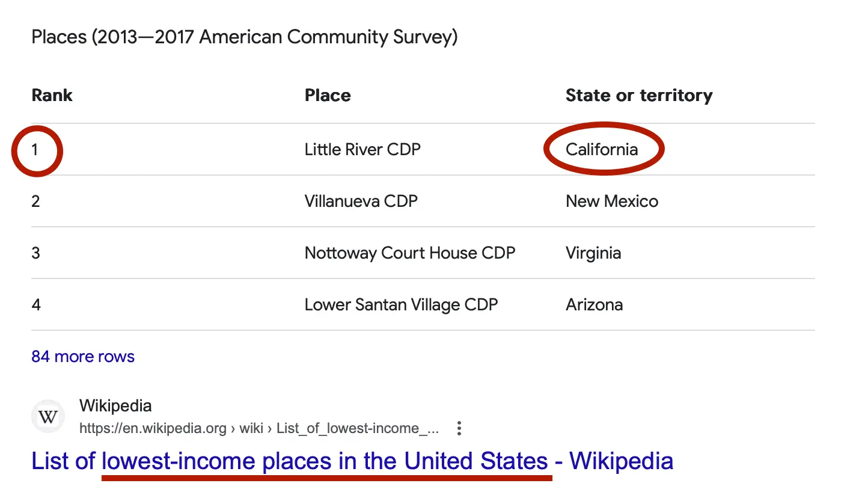Click the circled rank number 1

[x=35, y=149]
